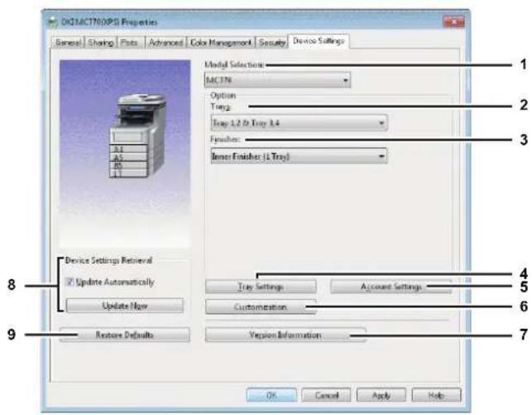This screenshot has width=532, height=415.
Task: Show Version Information
Action: click(285, 335)
